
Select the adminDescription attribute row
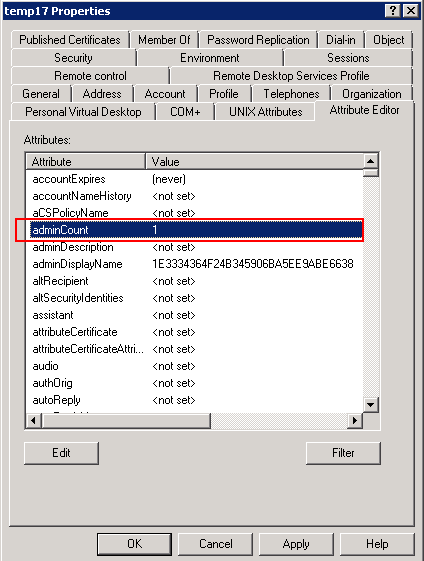pos(195,247)
